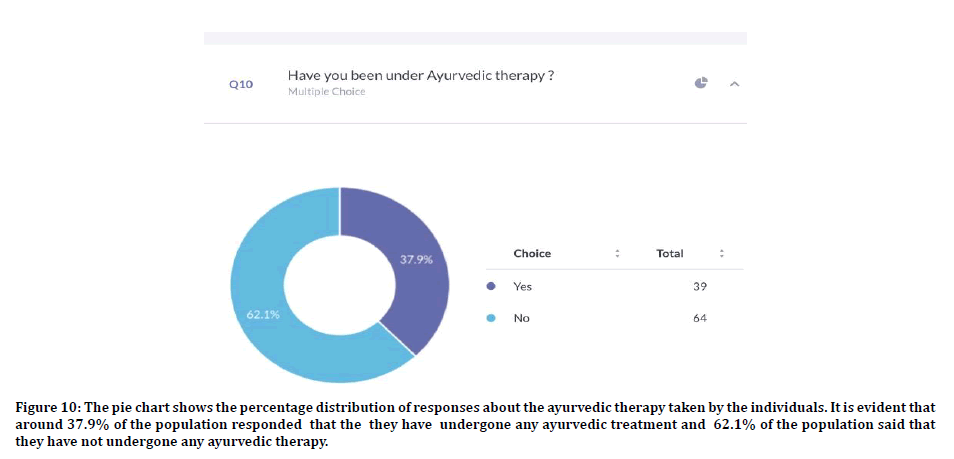Click the pie chart view icon
Viewport: 954px width, 459px height.
[x=701, y=83]
